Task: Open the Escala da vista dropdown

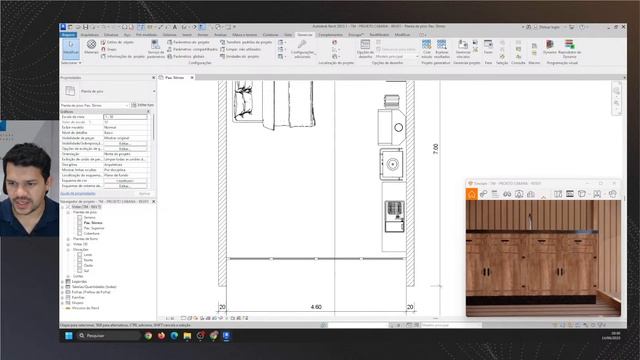Action: [125, 117]
